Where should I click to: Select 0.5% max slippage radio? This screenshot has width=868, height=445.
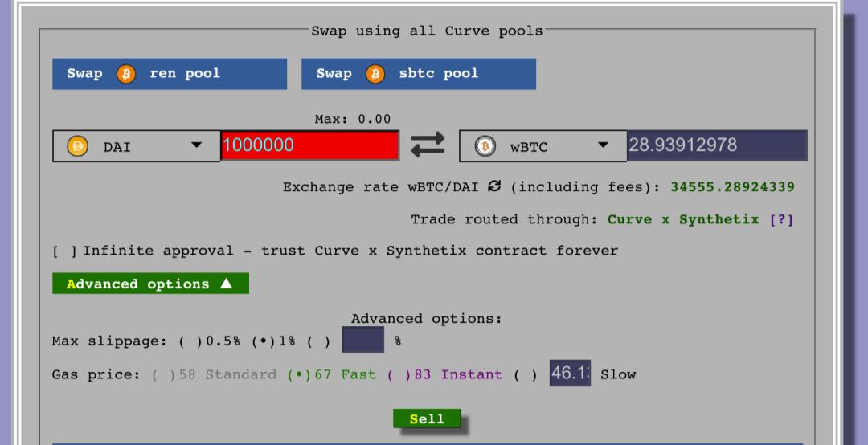tap(190, 341)
